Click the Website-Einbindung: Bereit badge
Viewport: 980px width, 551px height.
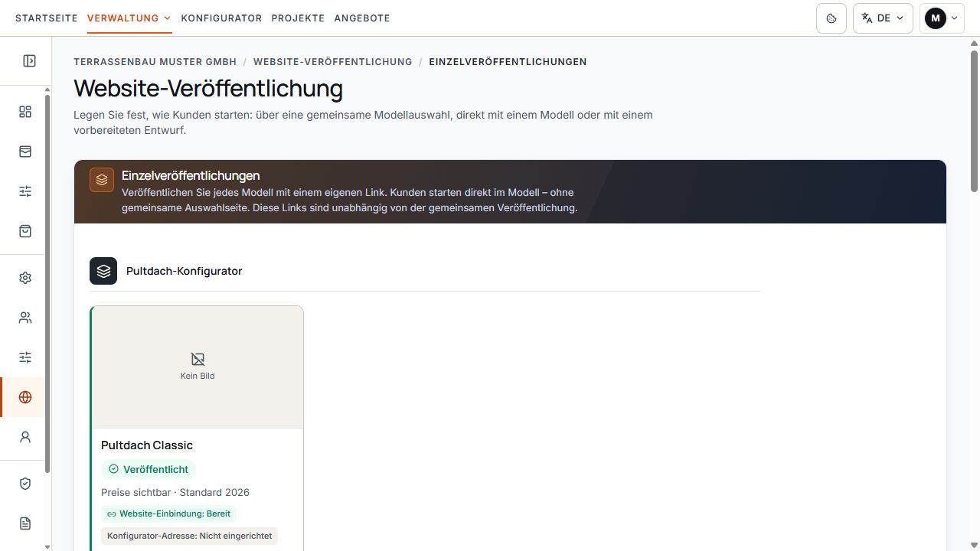(x=169, y=514)
